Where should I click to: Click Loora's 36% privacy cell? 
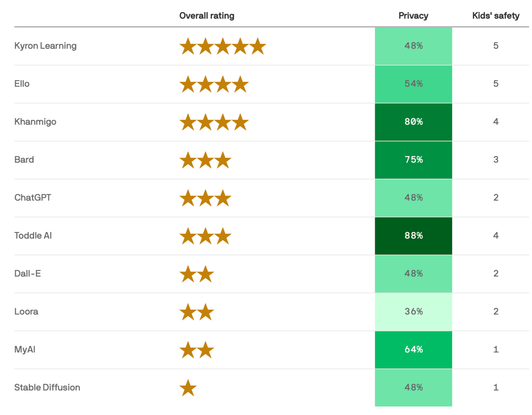[x=413, y=312]
